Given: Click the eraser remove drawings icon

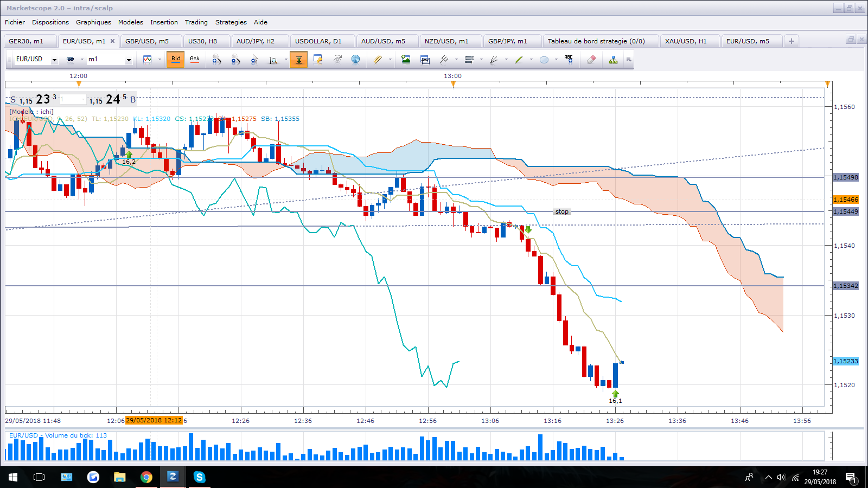Looking at the screenshot, I should coord(591,59).
